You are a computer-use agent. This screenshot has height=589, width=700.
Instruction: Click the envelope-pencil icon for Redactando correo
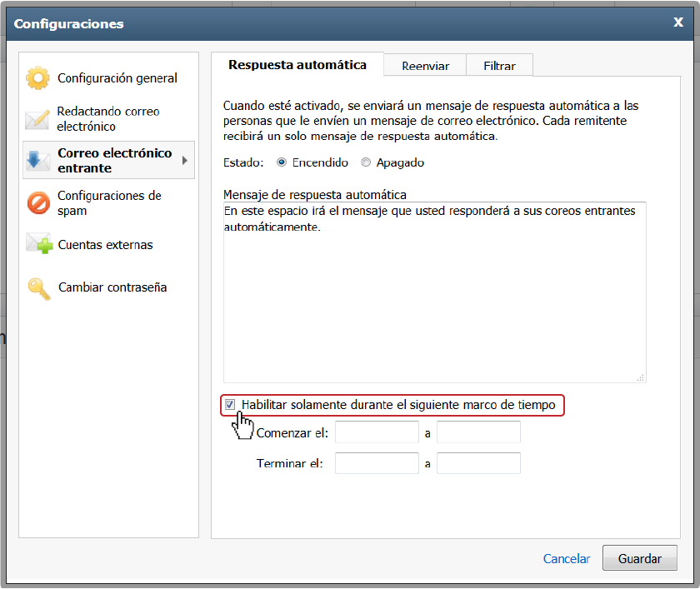(x=37, y=119)
